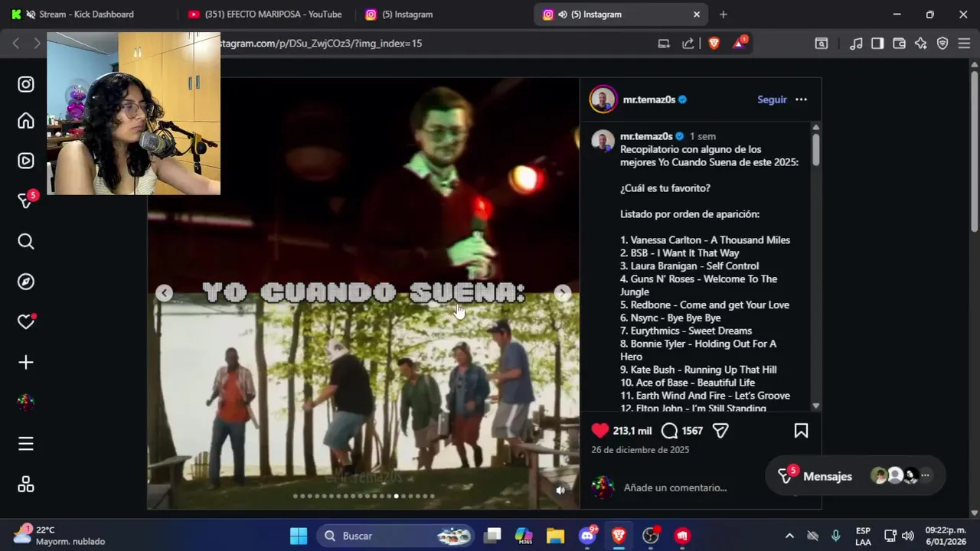Open the More hamburger menu in sidebar
980x551 pixels.
(26, 444)
